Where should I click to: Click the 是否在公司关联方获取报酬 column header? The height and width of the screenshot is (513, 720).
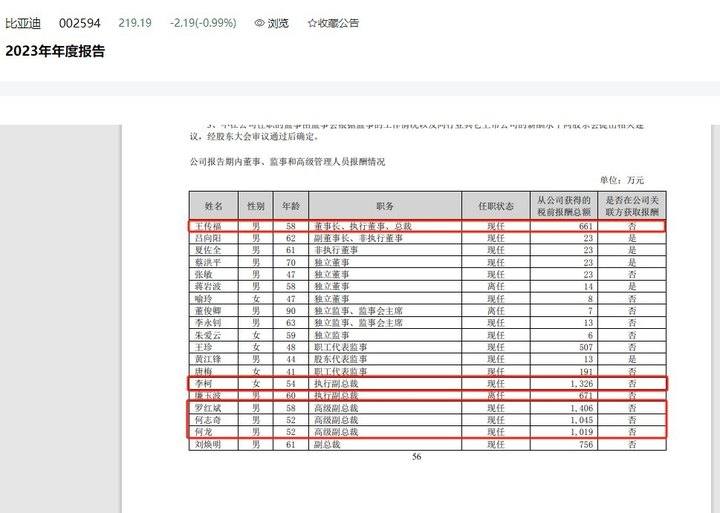point(632,206)
